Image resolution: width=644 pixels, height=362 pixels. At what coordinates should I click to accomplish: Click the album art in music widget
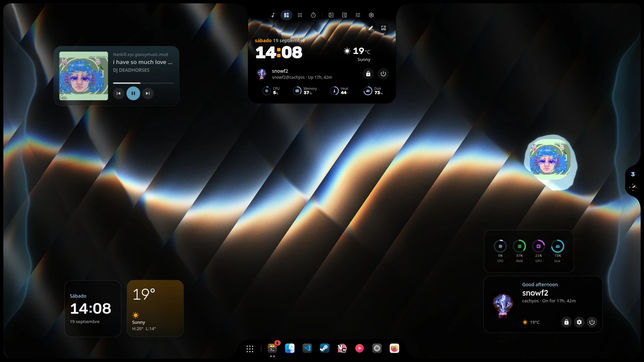pyautogui.click(x=84, y=76)
